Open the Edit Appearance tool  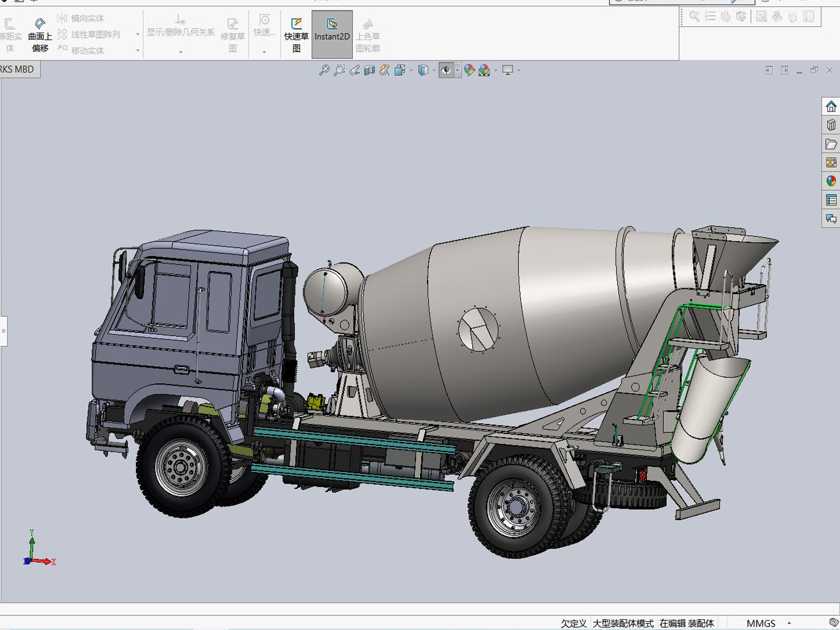(x=469, y=71)
